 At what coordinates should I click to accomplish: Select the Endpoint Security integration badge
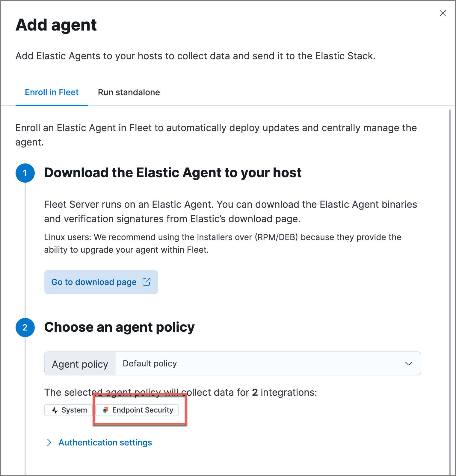(137, 410)
